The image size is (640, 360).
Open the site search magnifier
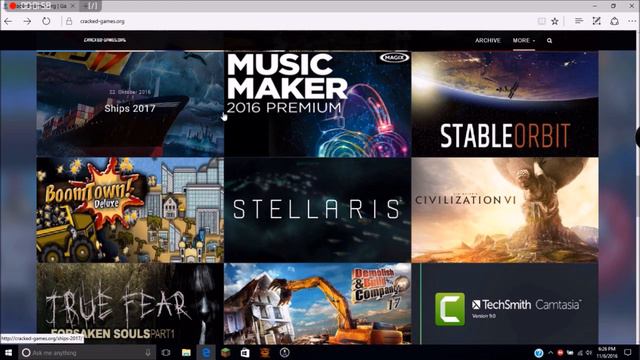pos(549,40)
